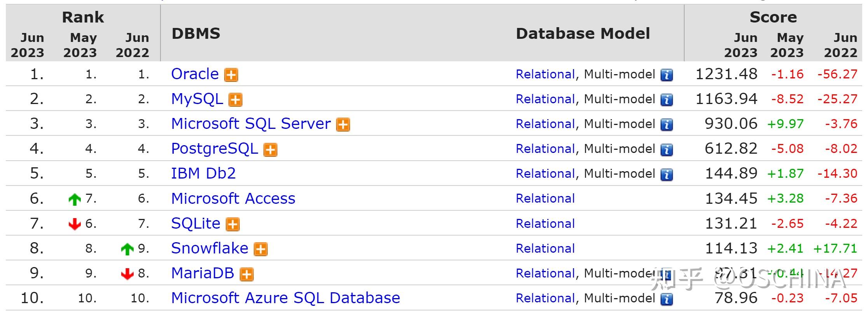Click the orange plus icon beside MySQL
The width and height of the screenshot is (868, 314).
[235, 100]
